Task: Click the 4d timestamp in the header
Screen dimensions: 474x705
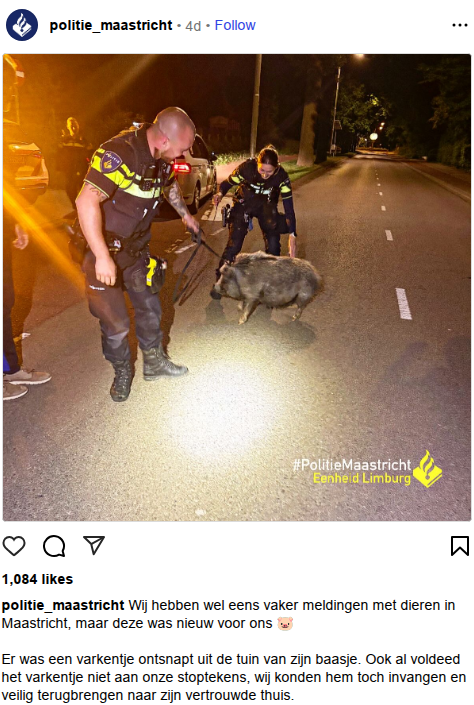Action: tap(193, 26)
